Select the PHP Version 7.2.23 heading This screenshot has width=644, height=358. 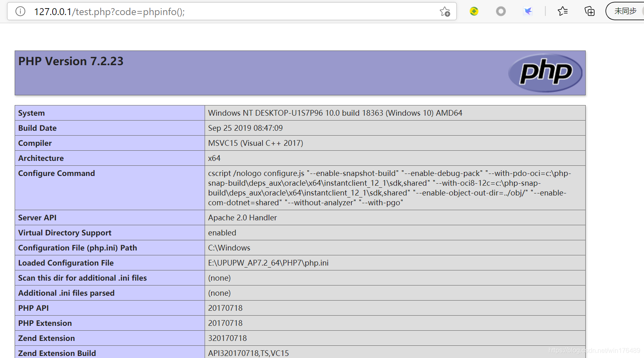click(71, 61)
